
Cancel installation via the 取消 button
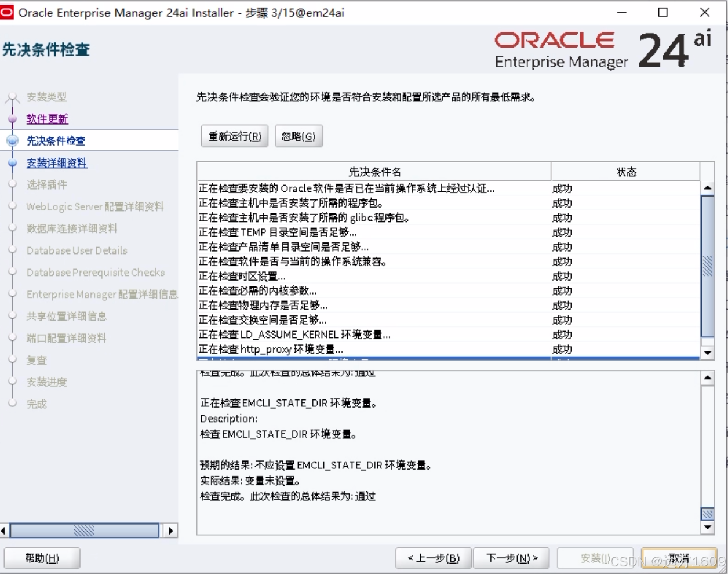(681, 558)
